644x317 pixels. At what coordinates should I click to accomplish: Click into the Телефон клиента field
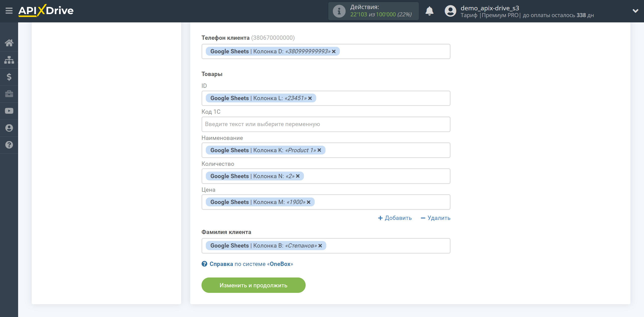tap(326, 51)
